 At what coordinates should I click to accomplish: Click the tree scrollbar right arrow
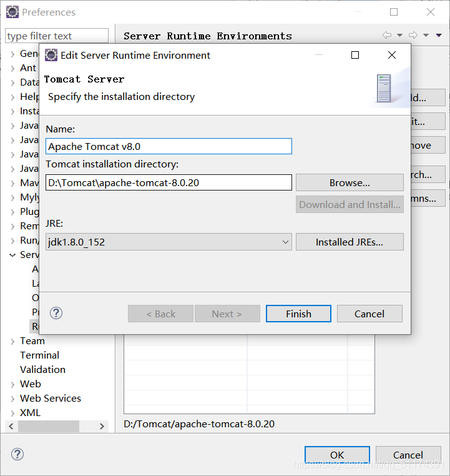[x=102, y=426]
